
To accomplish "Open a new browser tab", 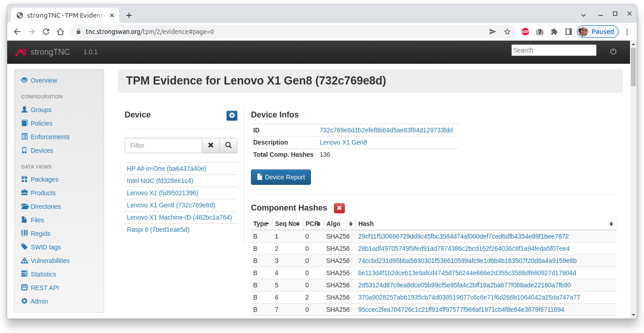I will tap(129, 15).
